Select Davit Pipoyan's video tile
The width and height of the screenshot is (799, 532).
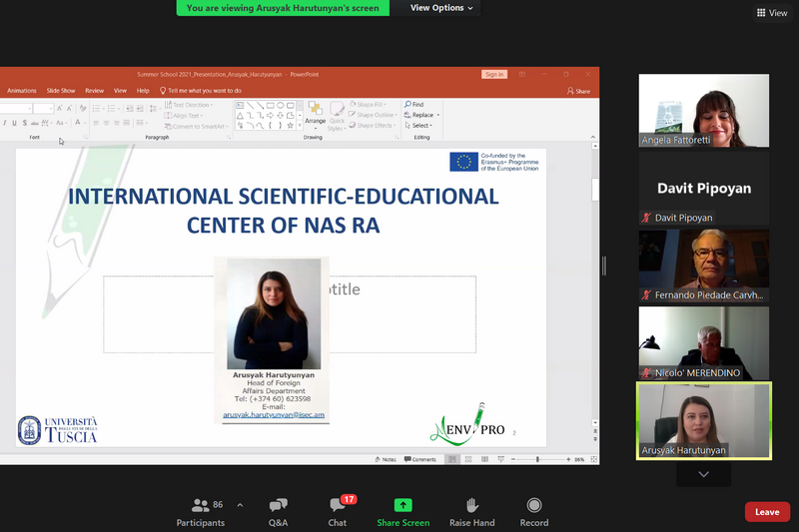[x=704, y=189]
